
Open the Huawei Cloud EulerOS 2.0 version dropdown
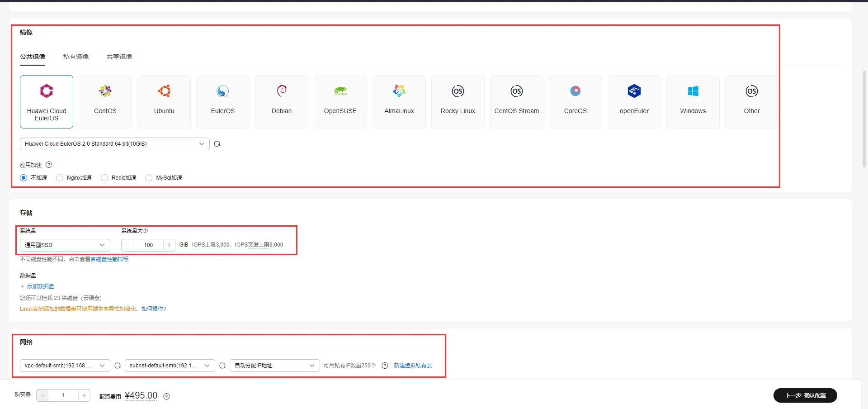(115, 144)
